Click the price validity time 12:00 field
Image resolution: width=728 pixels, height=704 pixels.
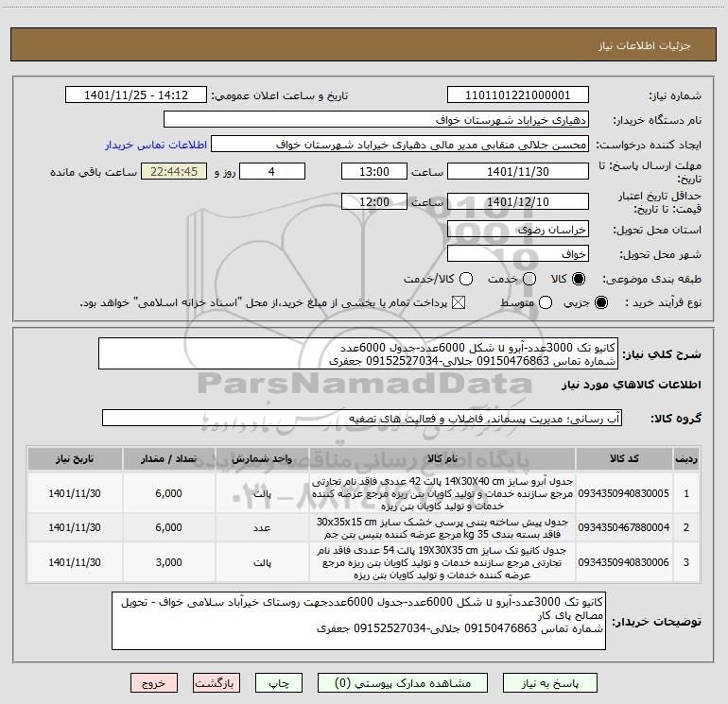coord(374,201)
